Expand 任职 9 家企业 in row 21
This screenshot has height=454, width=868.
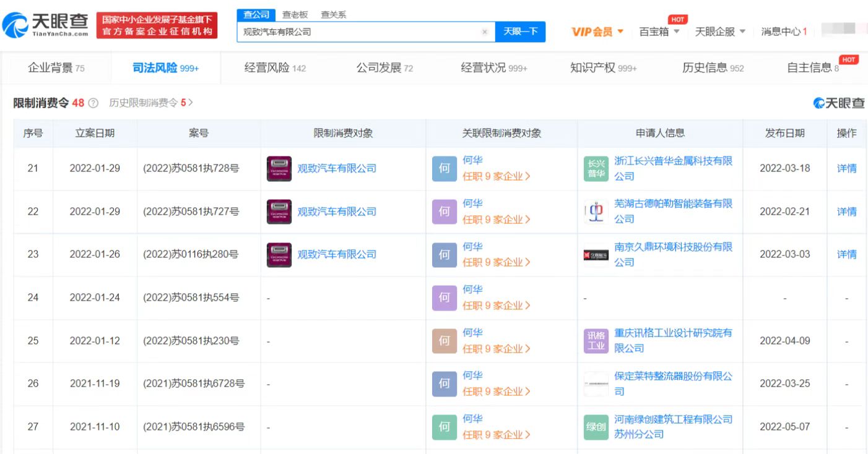[x=497, y=176]
